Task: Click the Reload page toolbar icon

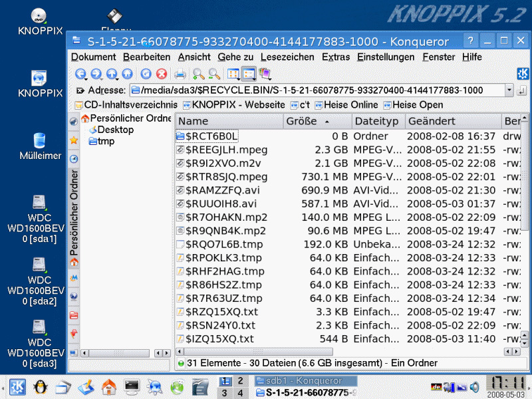Action: click(146, 74)
